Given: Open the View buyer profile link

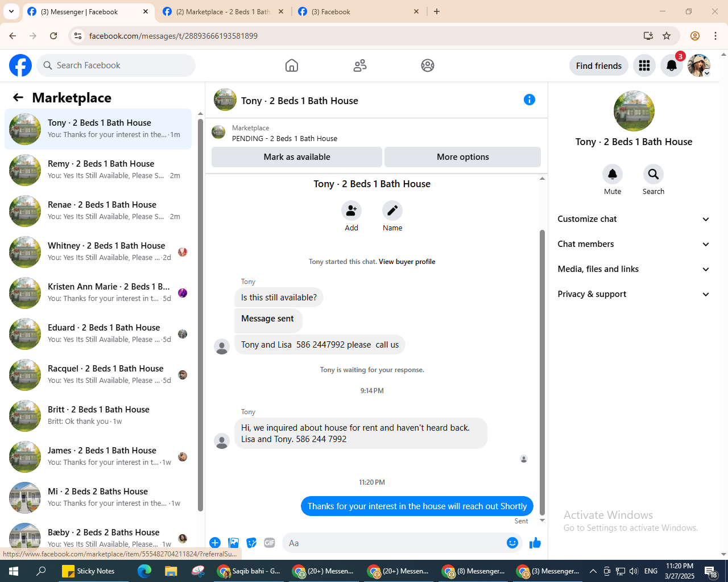Looking at the screenshot, I should point(407,262).
